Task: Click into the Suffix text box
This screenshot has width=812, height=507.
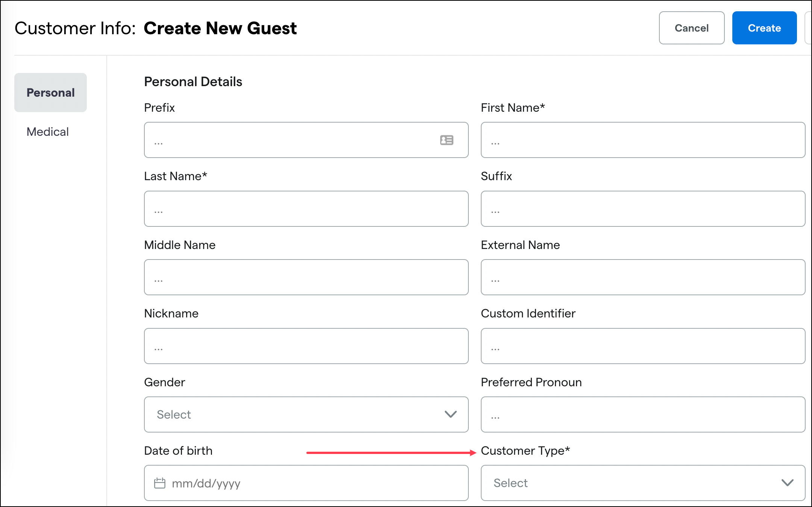Action: 643,209
